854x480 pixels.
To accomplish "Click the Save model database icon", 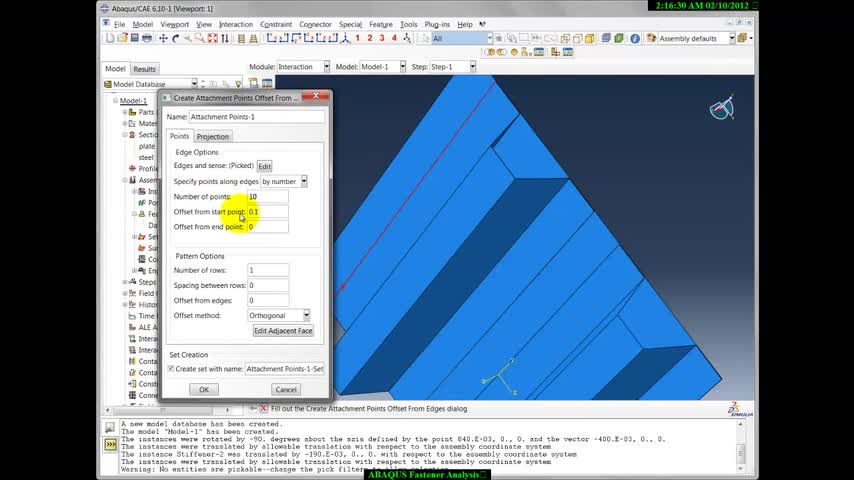I will pos(135,38).
